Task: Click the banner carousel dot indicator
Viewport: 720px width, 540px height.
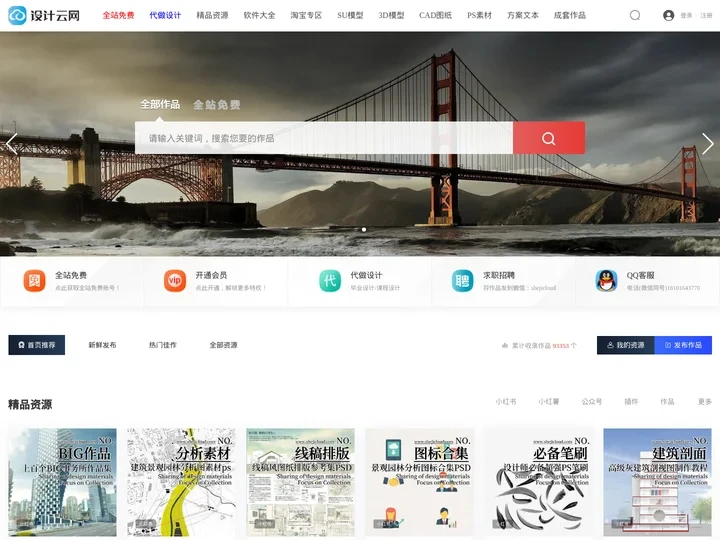Action: 364,230
